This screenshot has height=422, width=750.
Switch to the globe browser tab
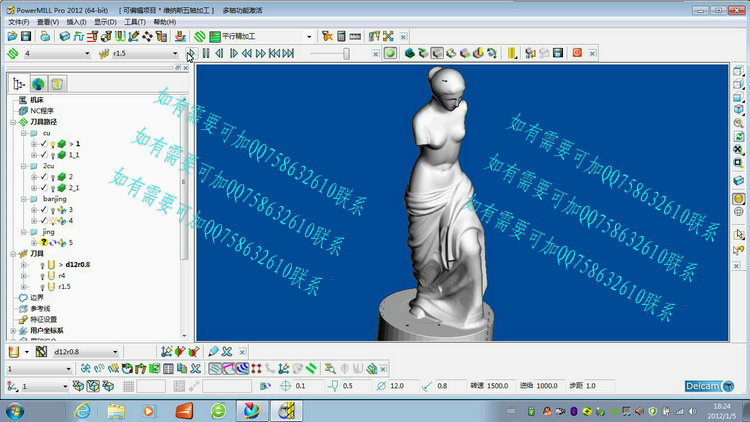tap(38, 84)
